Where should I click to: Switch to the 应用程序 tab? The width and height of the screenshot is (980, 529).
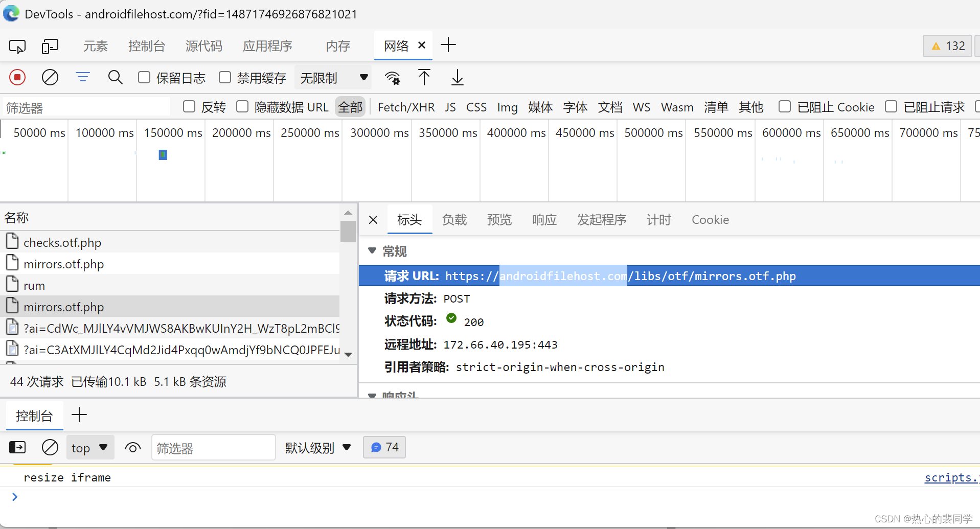[267, 46]
